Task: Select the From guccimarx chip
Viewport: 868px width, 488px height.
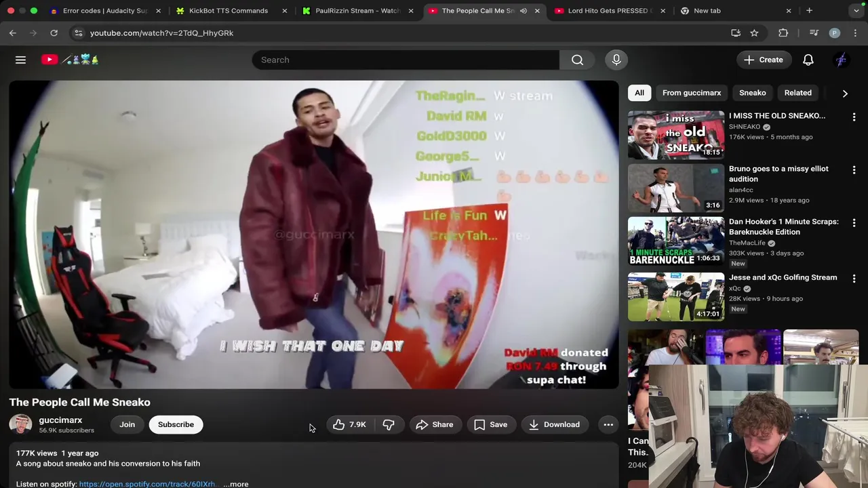Action: coord(692,93)
